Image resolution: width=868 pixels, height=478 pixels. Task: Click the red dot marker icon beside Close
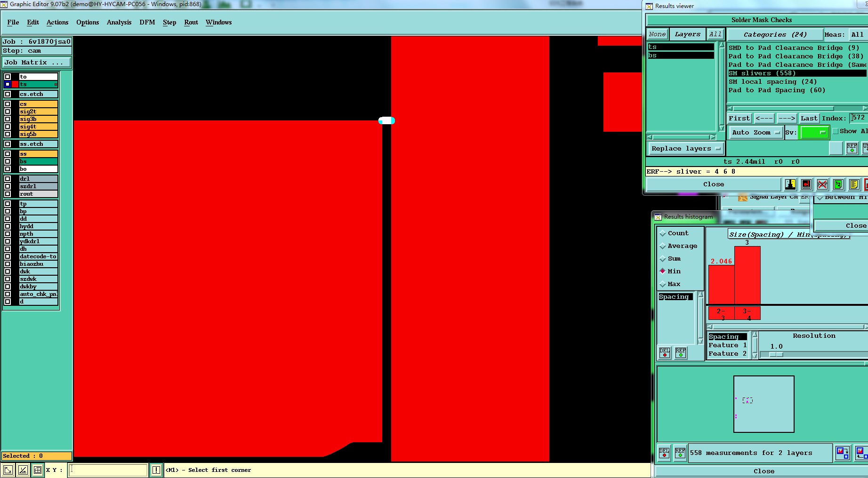click(806, 184)
